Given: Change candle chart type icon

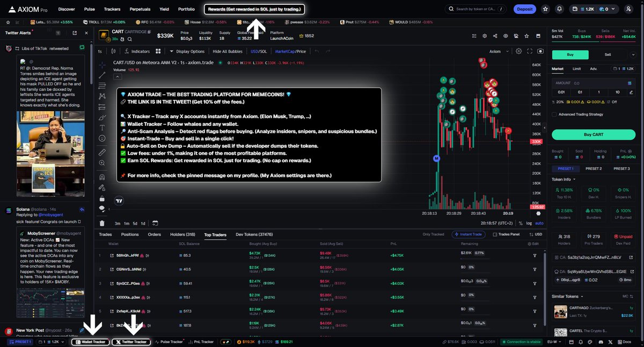Looking at the screenshot, I should [113, 52].
